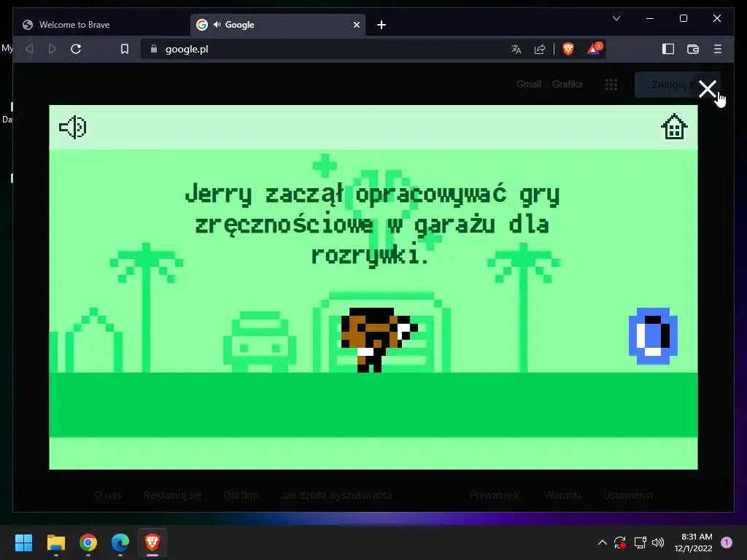Toggle the Brave sidebar panel

tap(668, 49)
